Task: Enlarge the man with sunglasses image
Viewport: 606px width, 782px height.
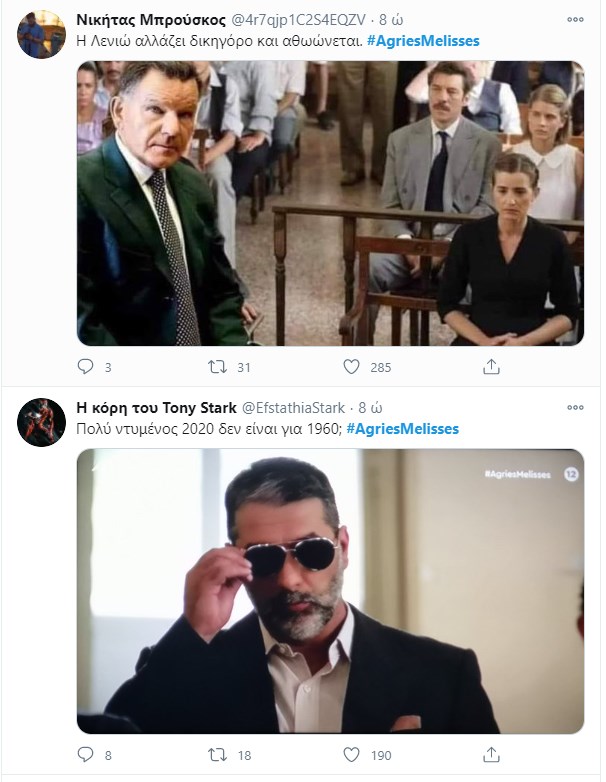Action: [330, 590]
